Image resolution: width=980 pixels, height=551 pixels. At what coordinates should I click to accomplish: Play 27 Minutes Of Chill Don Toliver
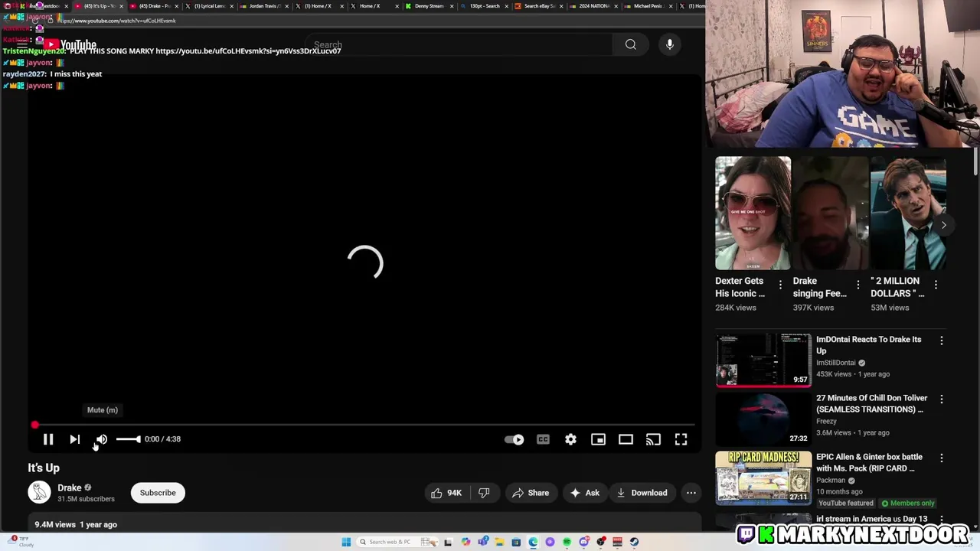[763, 419]
